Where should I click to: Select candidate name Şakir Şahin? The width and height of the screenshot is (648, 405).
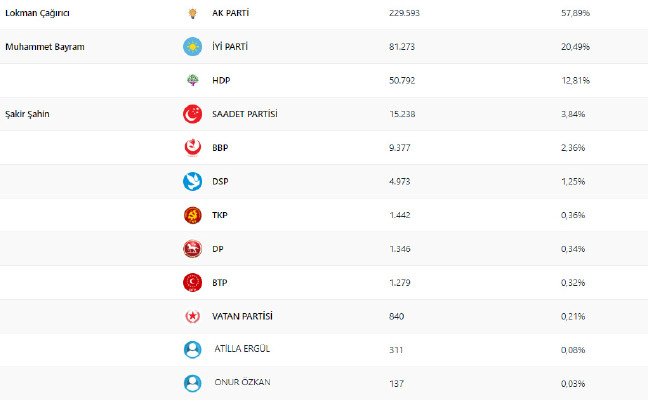[x=28, y=114]
